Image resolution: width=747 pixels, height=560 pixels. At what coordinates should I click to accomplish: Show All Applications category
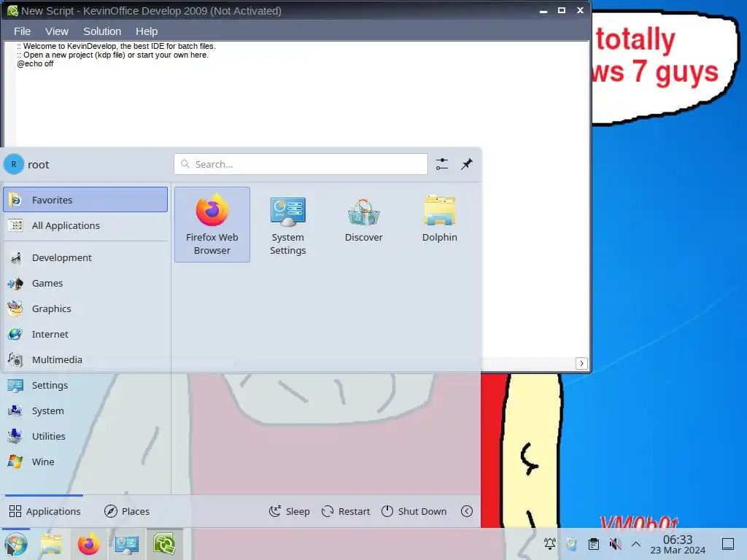85,225
